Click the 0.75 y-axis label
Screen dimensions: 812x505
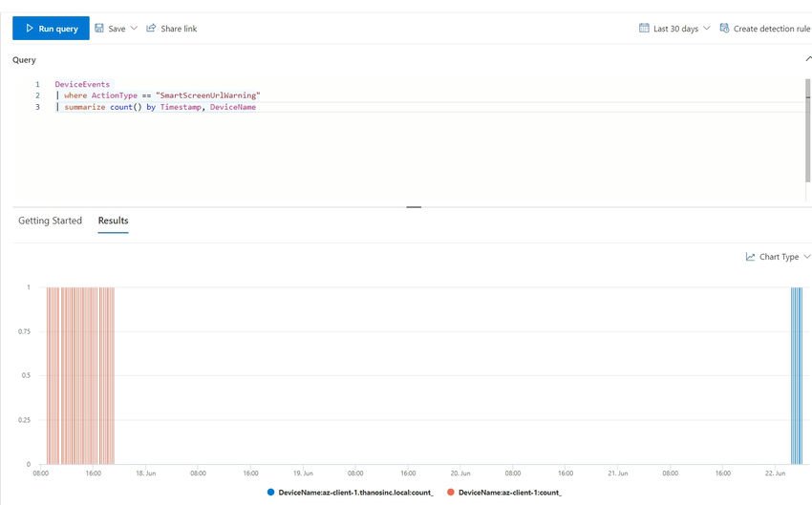24,331
